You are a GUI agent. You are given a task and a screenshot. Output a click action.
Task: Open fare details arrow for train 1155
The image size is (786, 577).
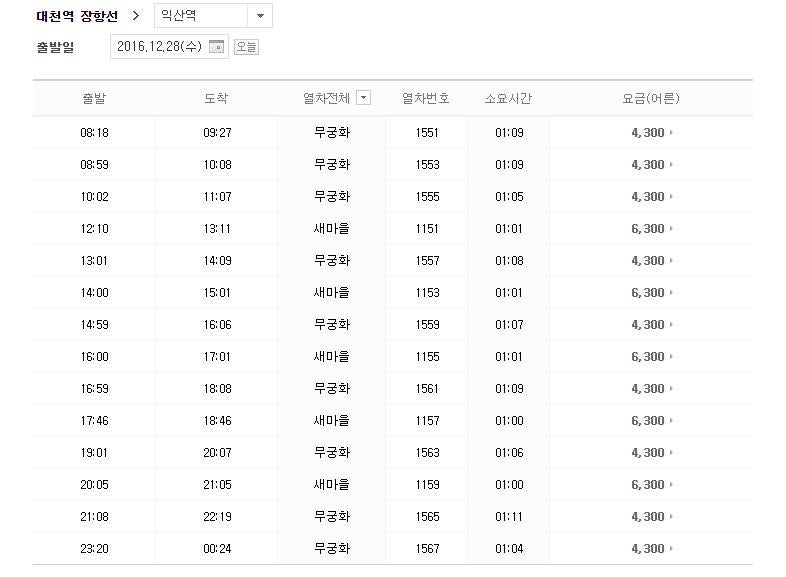pos(671,357)
